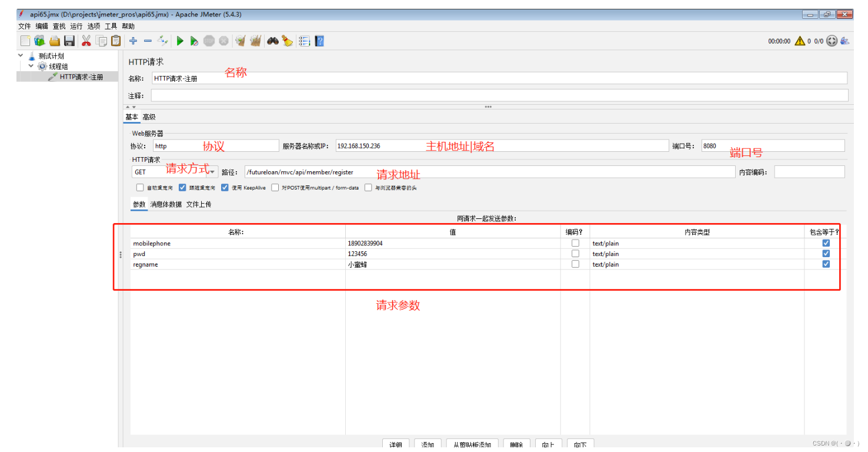Click Start no pauses icon
This screenshot has width=868, height=452.
tap(194, 41)
